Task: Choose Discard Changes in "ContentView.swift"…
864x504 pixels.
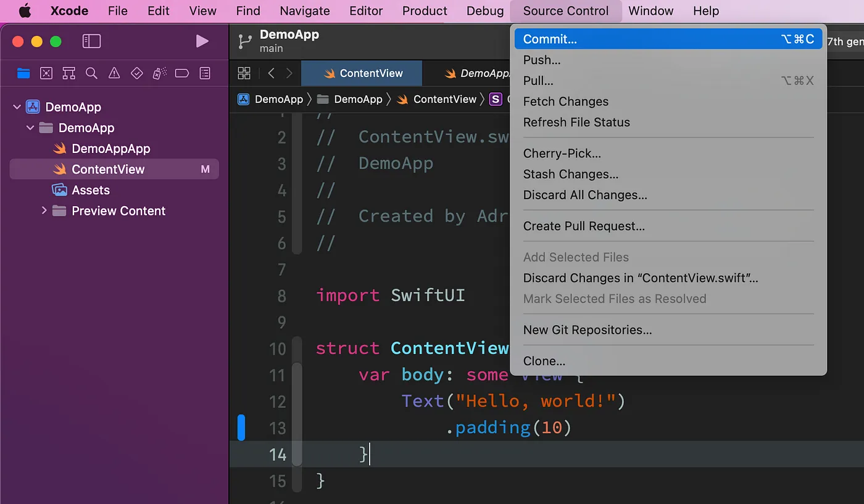Action: point(668,278)
